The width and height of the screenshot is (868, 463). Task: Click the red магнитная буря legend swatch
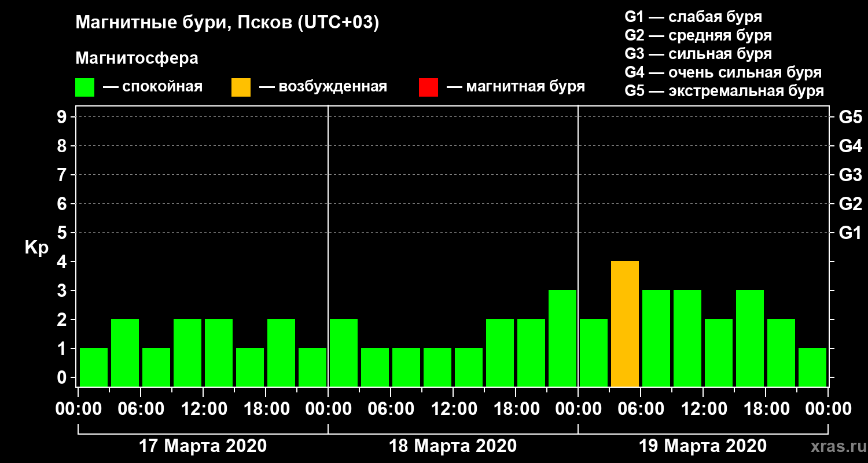[428, 87]
